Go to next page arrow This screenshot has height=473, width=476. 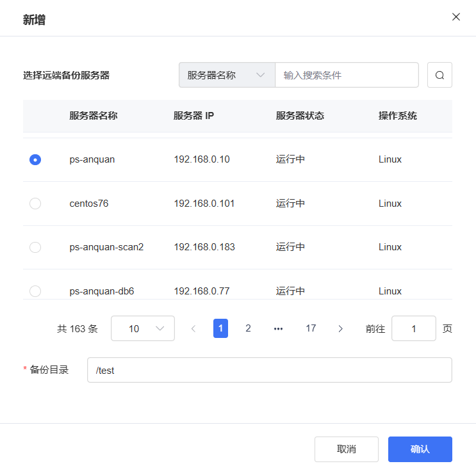point(340,328)
